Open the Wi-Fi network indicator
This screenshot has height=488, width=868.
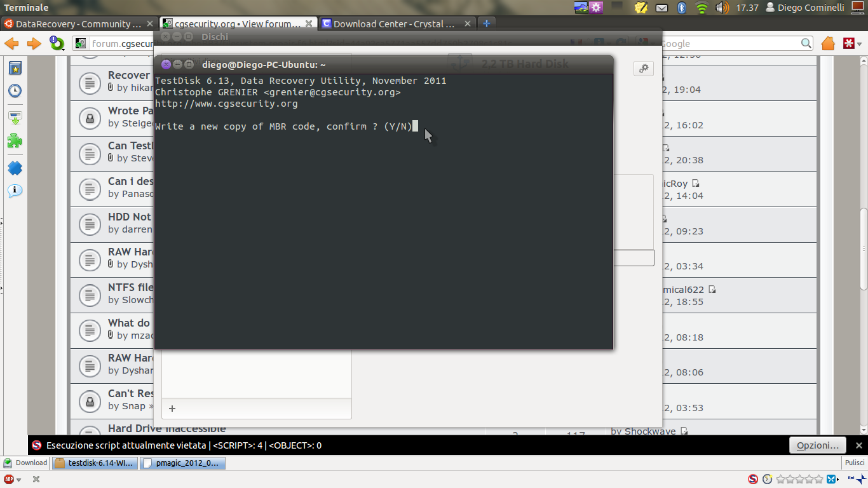click(x=702, y=8)
